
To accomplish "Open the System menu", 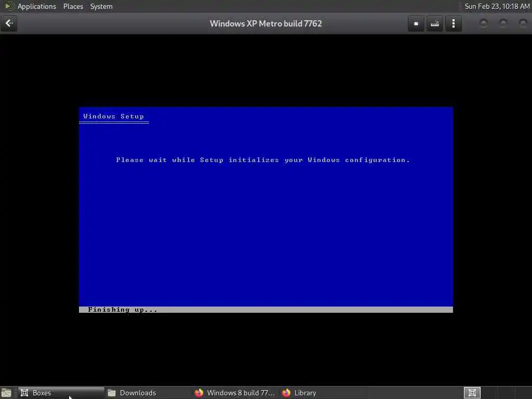I will coord(101,6).
